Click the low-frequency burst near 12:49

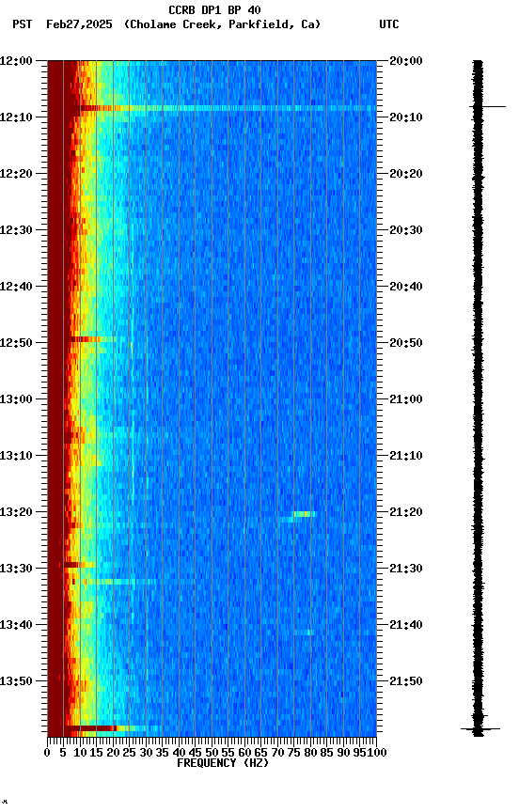pos(93,339)
